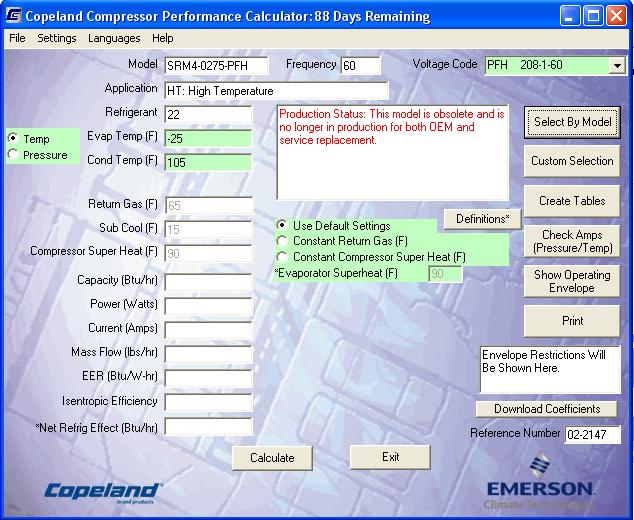Click the Production Status message box
This screenshot has height=520, width=634.
[x=392, y=152]
